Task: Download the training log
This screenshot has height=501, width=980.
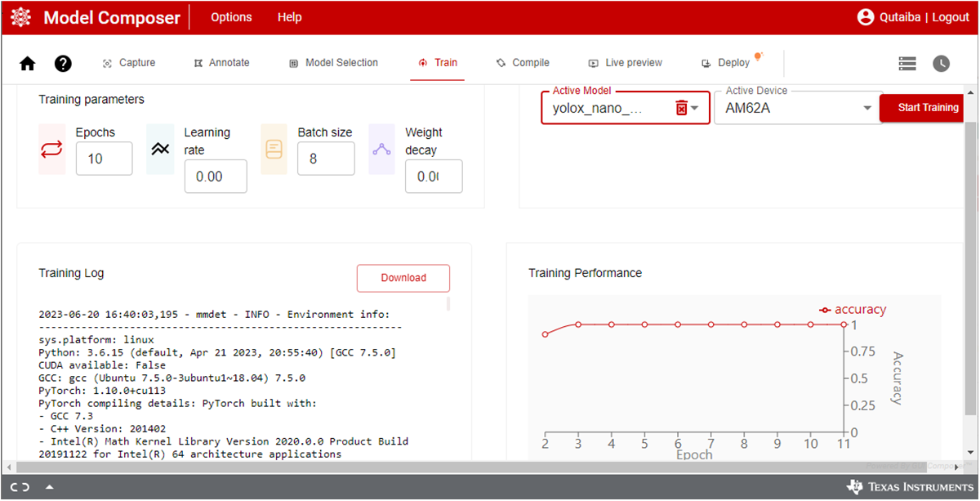Action: pyautogui.click(x=403, y=278)
